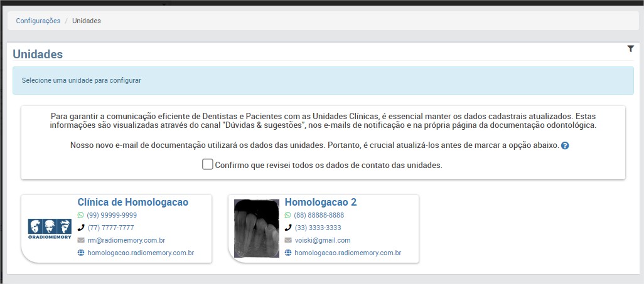This screenshot has height=284, width=644.
Task: Click 'Selecione uma unidade para configurar' banner text
Action: (82, 80)
